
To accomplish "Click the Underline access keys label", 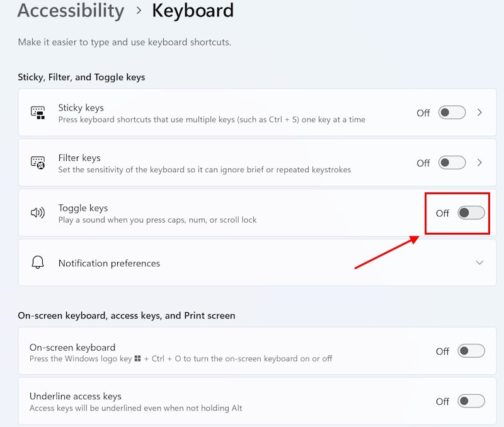I will click(x=75, y=396).
